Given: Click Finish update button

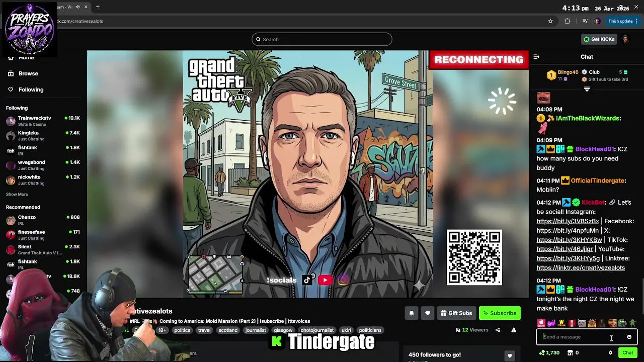Looking at the screenshot, I should pyautogui.click(x=623, y=21).
